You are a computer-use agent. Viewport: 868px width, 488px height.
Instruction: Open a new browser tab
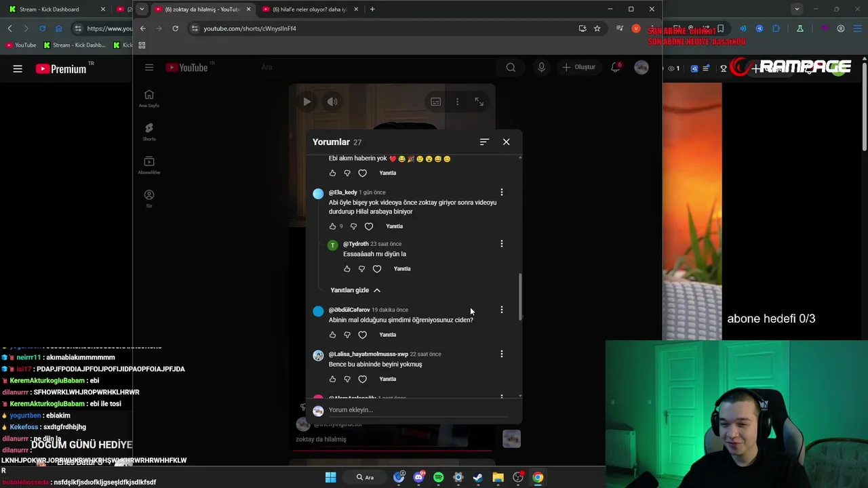(x=372, y=9)
